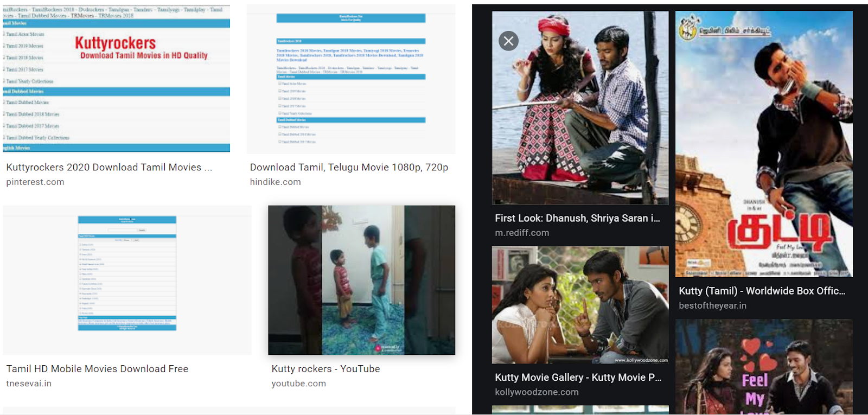Visit bestoftheyear.in source link
The height and width of the screenshot is (415, 868).
pos(712,305)
